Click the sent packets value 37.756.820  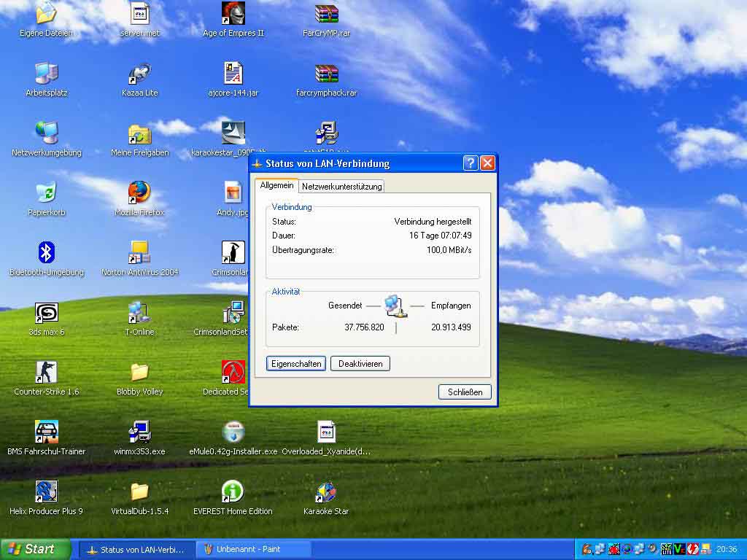(364, 327)
